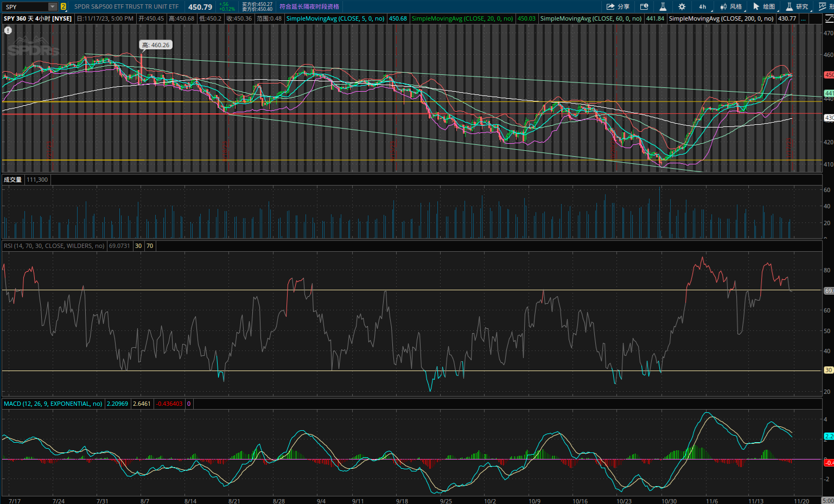The height and width of the screenshot is (504, 834).
Task: Click the 高:450.68 high value
Action: (x=181, y=18)
